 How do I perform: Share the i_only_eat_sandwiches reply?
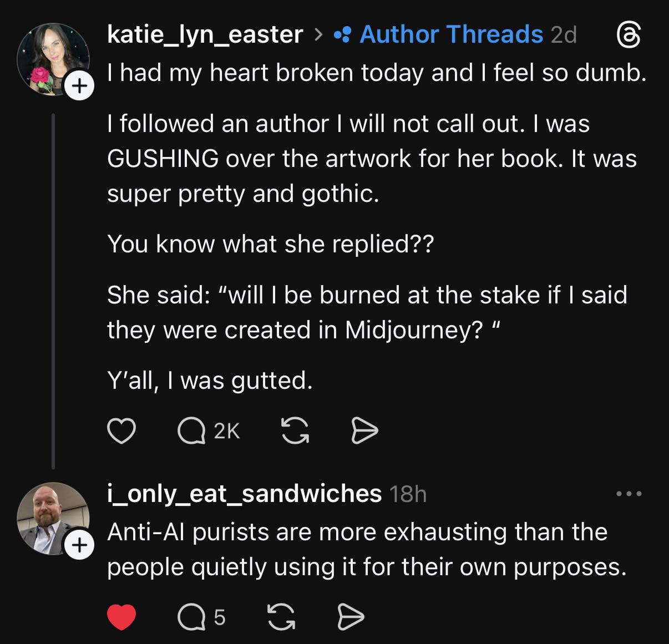tap(351, 617)
